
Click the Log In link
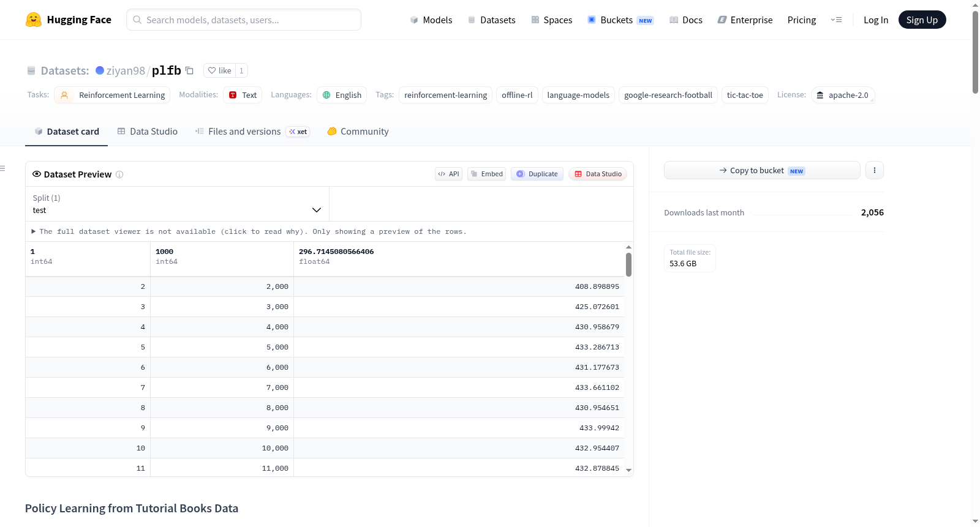(x=876, y=20)
